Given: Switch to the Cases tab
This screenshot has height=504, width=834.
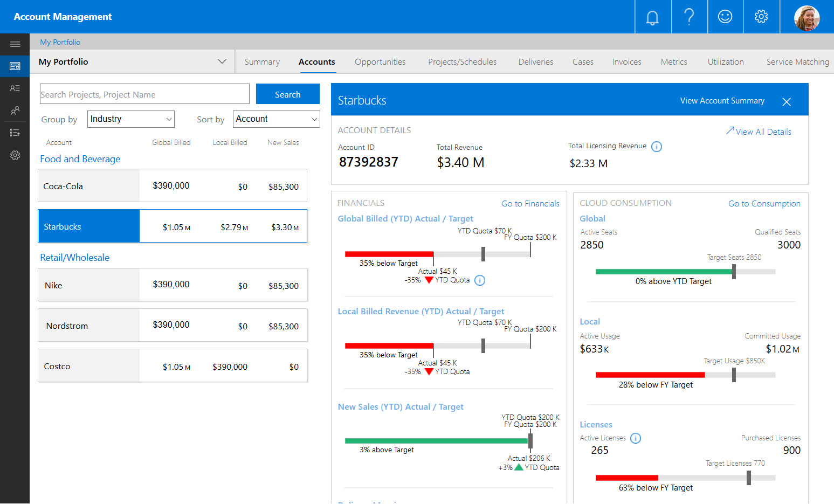Looking at the screenshot, I should pyautogui.click(x=583, y=62).
